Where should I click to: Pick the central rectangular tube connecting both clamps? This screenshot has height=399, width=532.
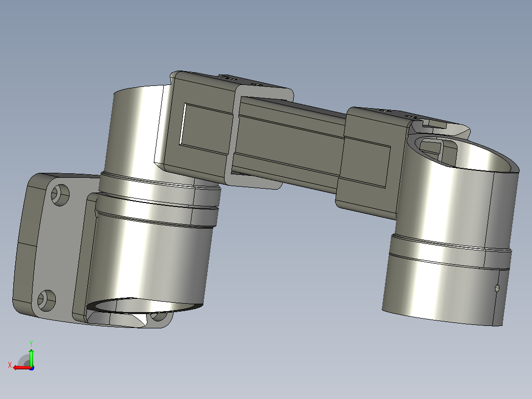(x=289, y=146)
